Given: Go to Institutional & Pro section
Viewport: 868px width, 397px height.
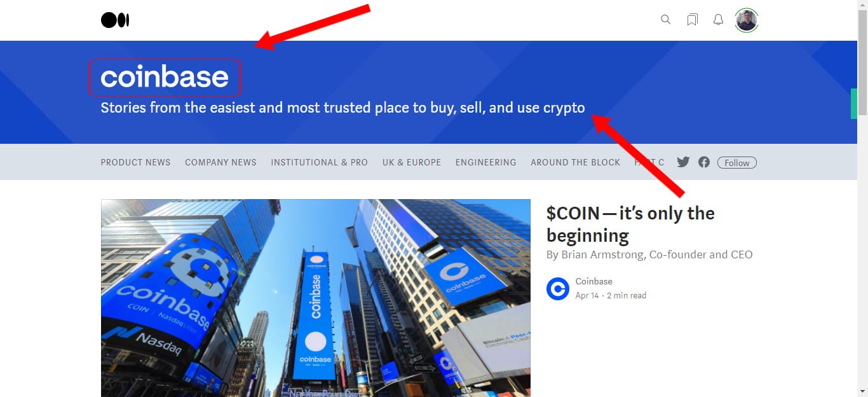Looking at the screenshot, I should [x=320, y=162].
